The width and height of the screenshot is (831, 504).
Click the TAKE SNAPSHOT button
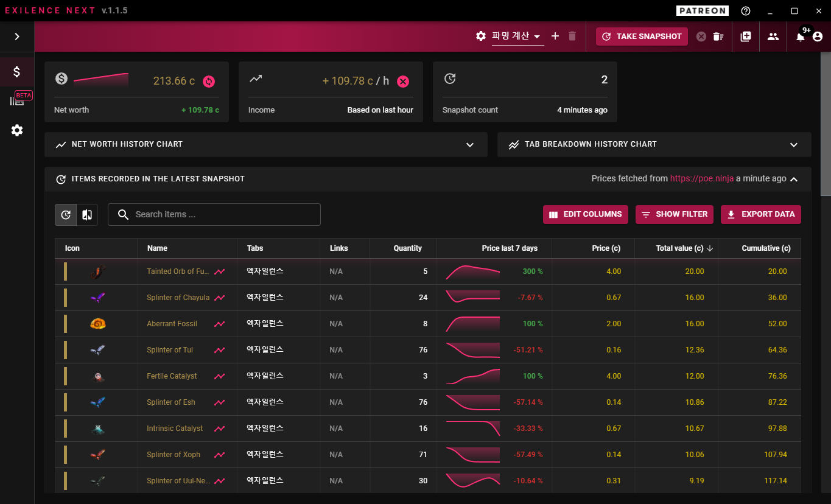pos(642,37)
